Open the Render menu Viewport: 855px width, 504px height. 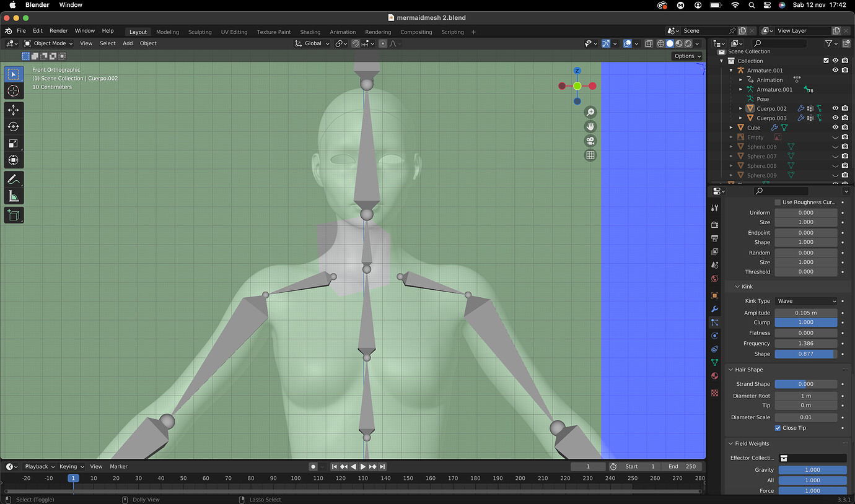pyautogui.click(x=59, y=30)
